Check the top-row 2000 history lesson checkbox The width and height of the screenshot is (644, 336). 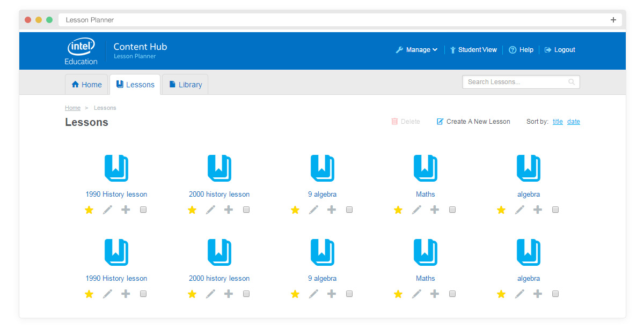click(x=246, y=210)
